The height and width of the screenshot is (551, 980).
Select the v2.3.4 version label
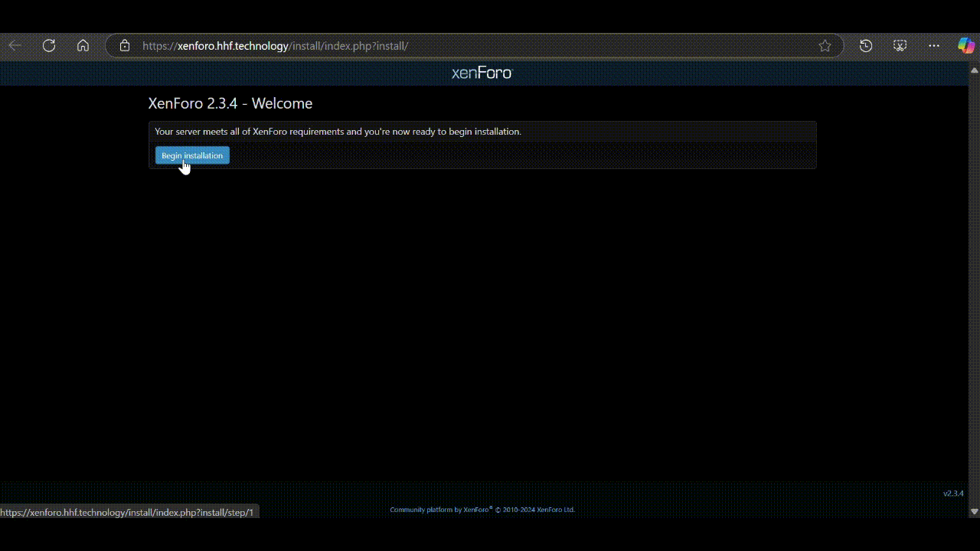tap(953, 494)
